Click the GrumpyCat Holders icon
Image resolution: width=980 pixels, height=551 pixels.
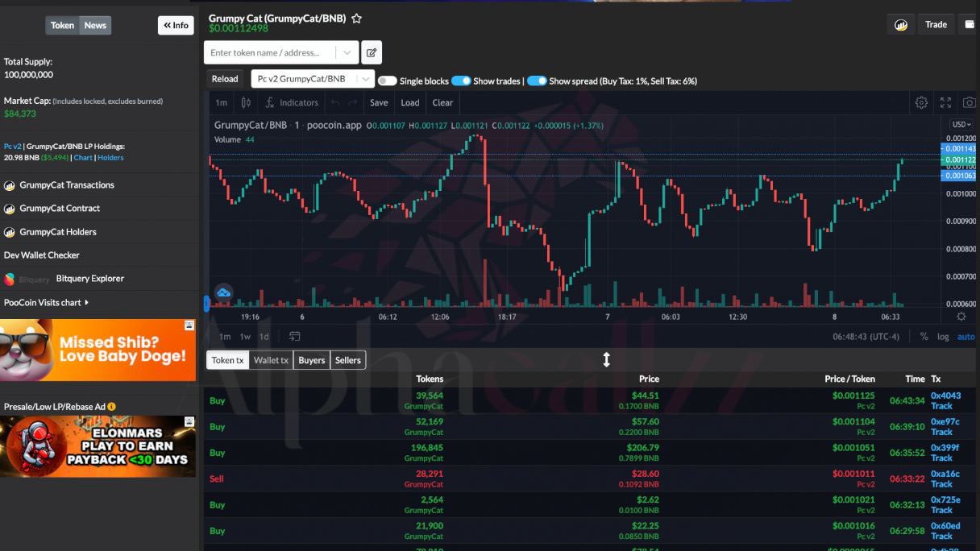(10, 232)
